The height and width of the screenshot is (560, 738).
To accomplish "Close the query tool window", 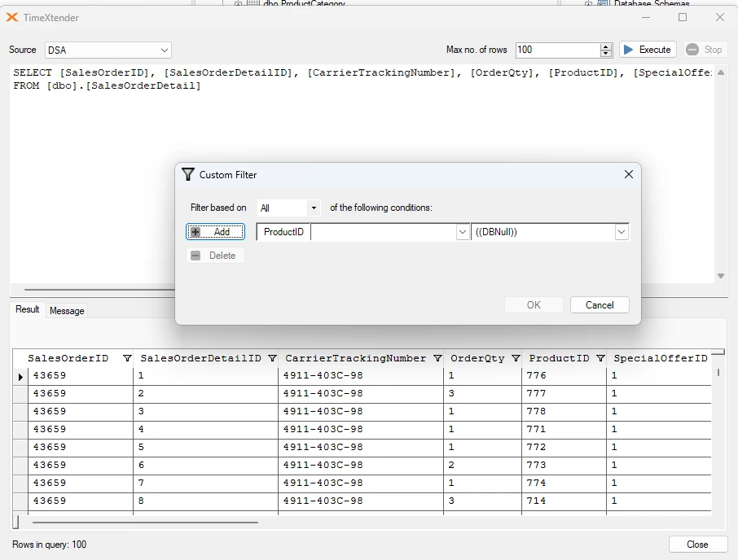I will coord(697,544).
